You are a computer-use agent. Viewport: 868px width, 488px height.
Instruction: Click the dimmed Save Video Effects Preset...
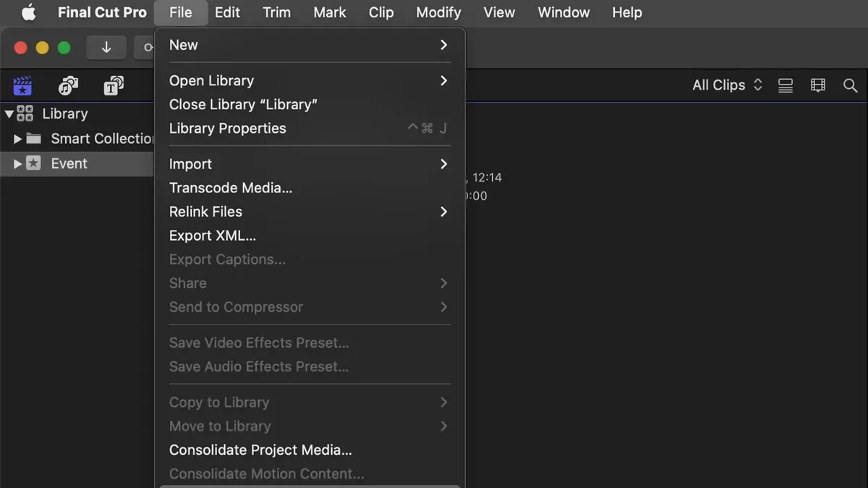[x=310, y=343]
